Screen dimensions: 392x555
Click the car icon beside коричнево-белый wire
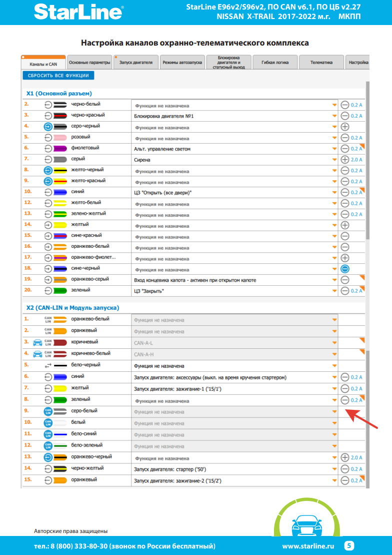click(37, 354)
